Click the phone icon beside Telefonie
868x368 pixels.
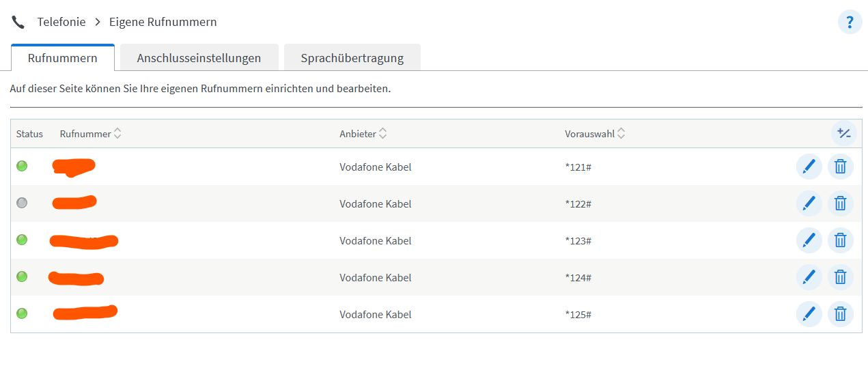18,22
